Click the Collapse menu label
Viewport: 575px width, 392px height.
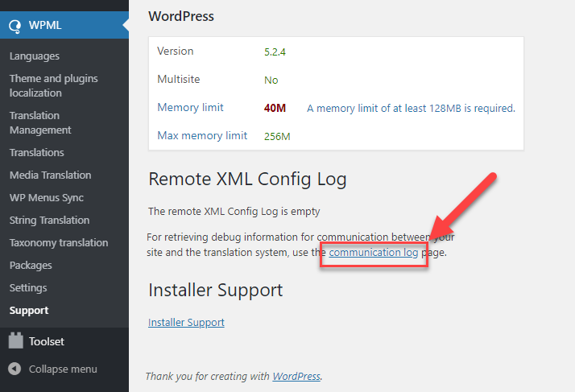(x=63, y=369)
